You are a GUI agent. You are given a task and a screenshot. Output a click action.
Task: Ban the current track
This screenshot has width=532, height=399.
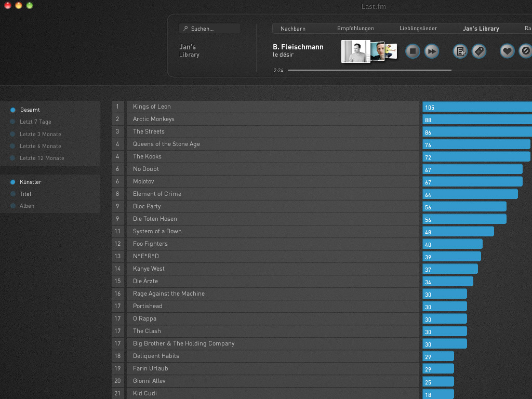click(x=526, y=51)
